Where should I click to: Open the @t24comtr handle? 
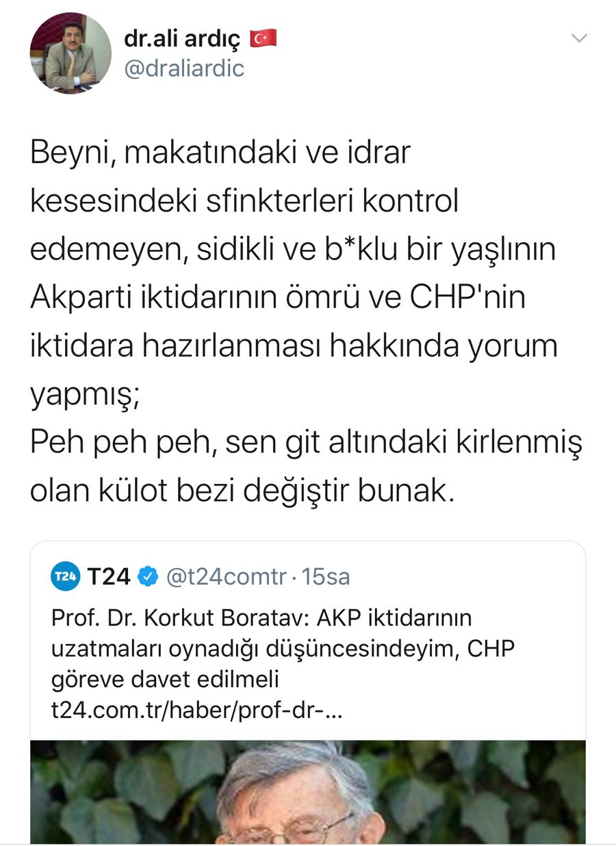point(227,577)
